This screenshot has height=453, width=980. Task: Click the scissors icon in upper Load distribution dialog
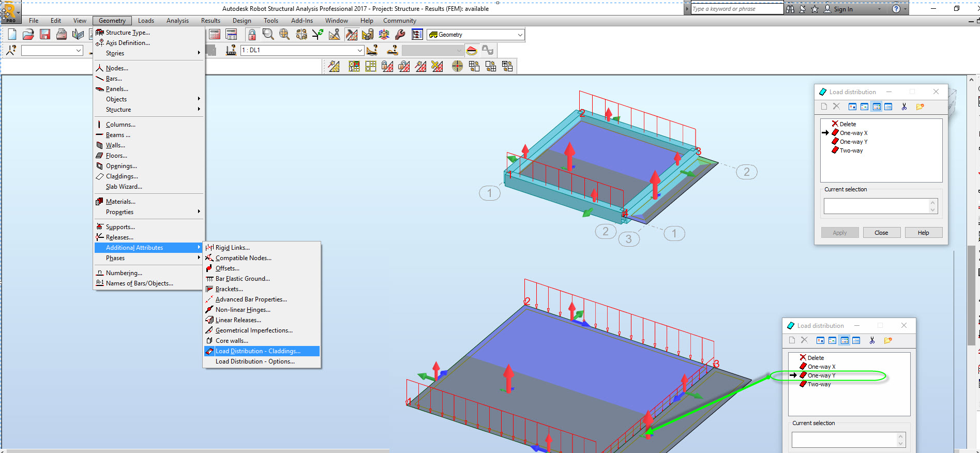pos(904,107)
